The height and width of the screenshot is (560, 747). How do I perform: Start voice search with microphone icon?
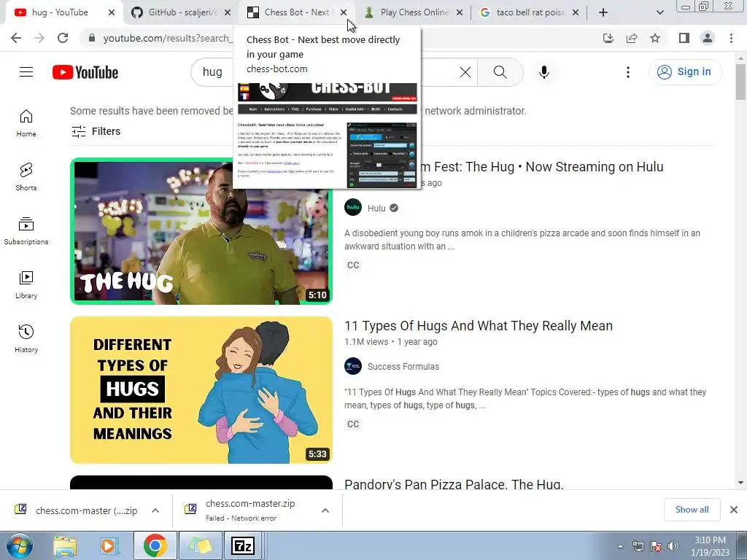(543, 72)
